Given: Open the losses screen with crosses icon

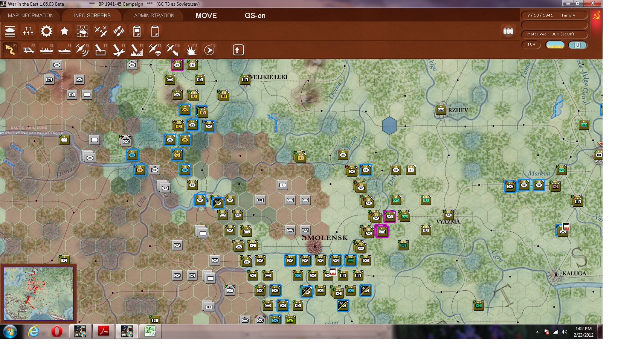Looking at the screenshot, I should pos(28,31).
